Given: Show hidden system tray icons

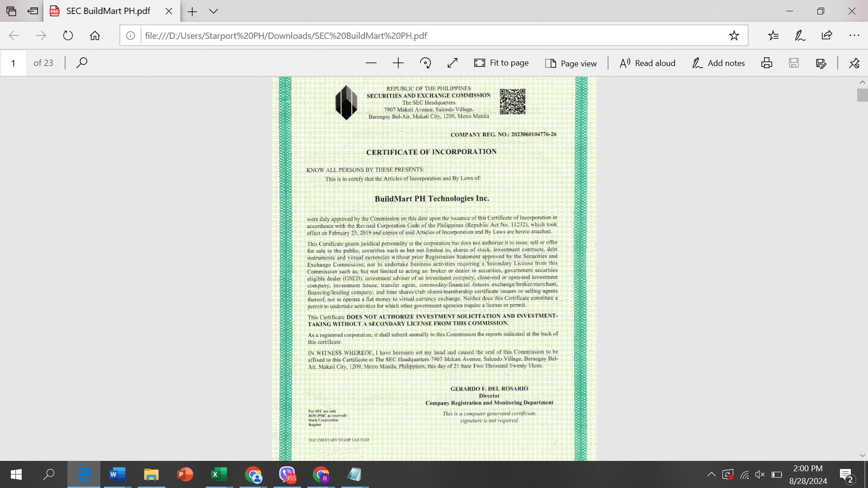Looking at the screenshot, I should coord(711,474).
